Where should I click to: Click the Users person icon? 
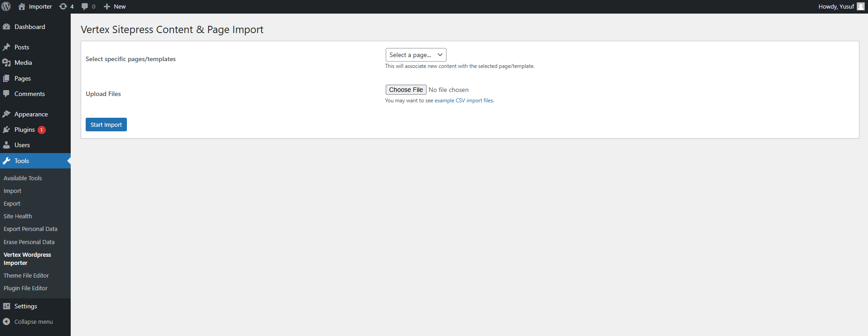[6, 145]
